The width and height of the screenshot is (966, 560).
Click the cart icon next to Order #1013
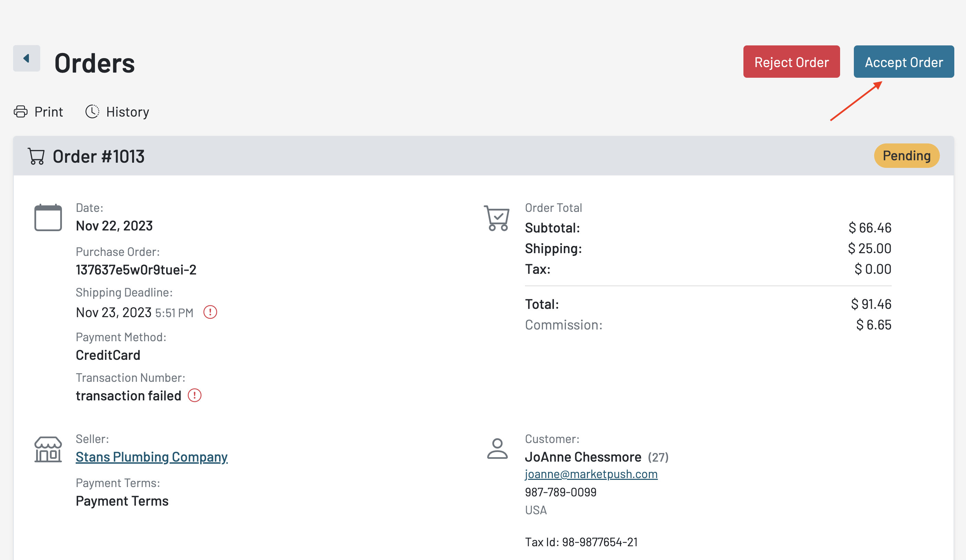pos(36,157)
